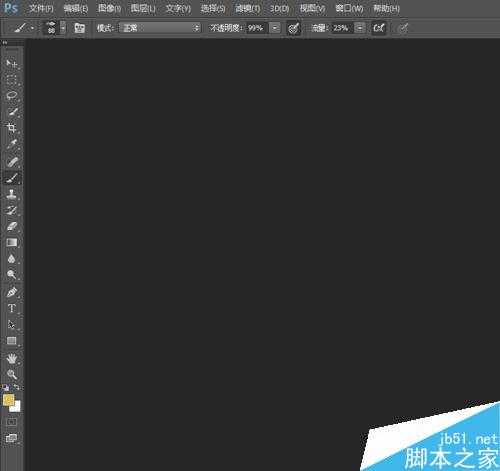Select the Rectangular Marquee tool
Screen dimensions: 500x471
11,80
